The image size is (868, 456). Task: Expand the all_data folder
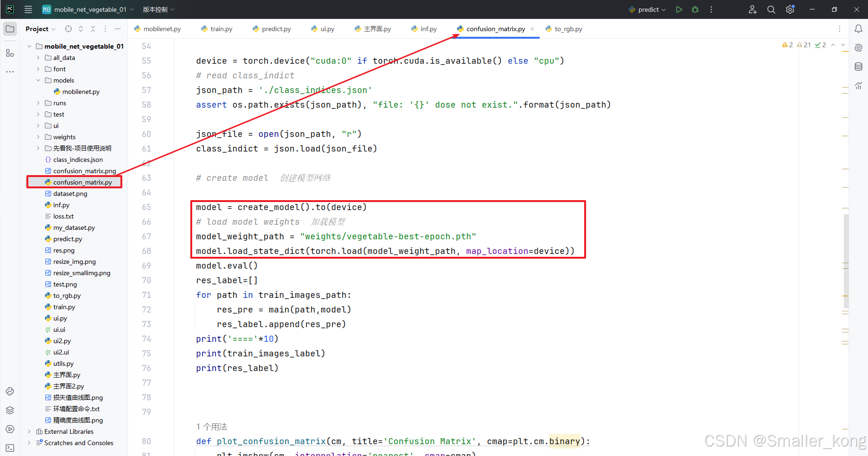pos(38,58)
